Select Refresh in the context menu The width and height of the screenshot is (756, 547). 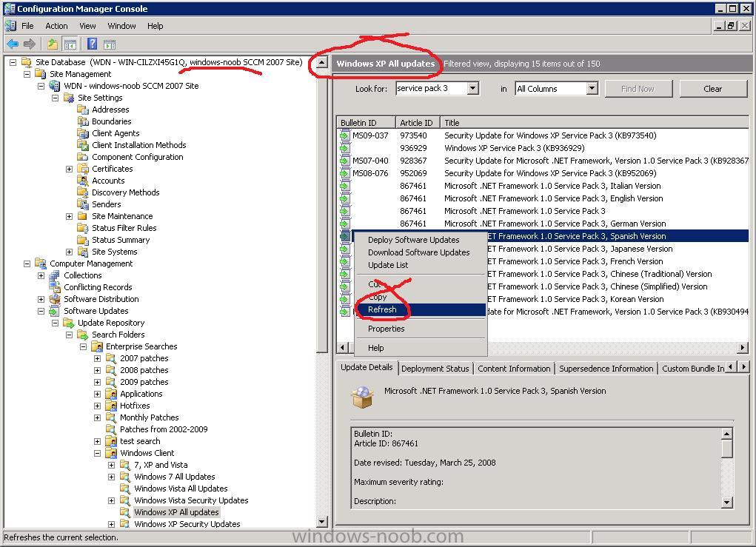click(420, 309)
